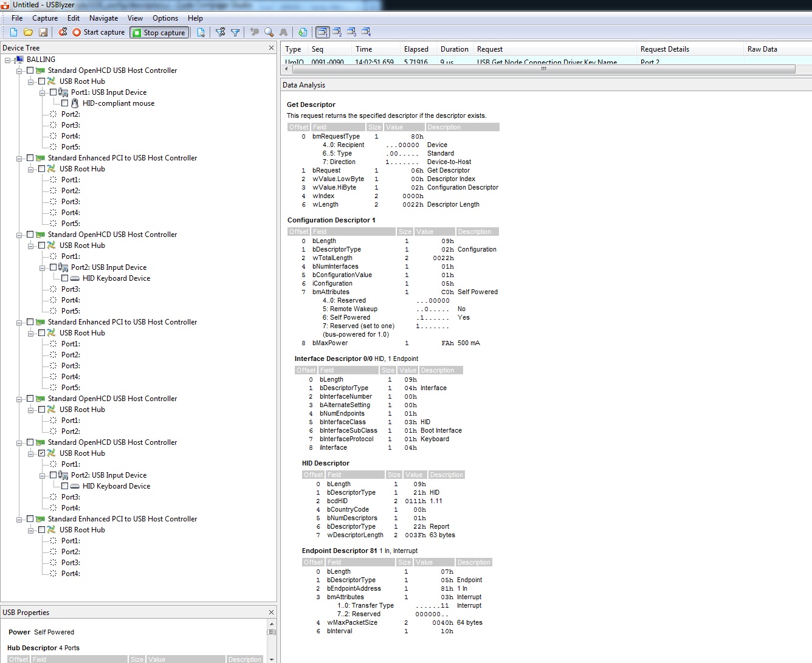Collapse the USB Root Hub above Port1: USB Input Device
The width and height of the screenshot is (812, 663).
[31, 81]
